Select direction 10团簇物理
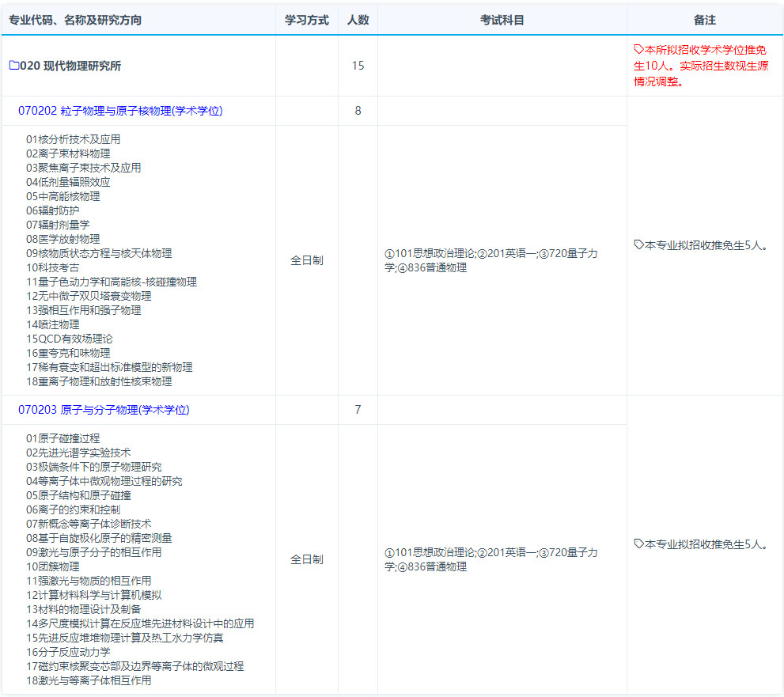The width and height of the screenshot is (784, 697). tap(52, 566)
